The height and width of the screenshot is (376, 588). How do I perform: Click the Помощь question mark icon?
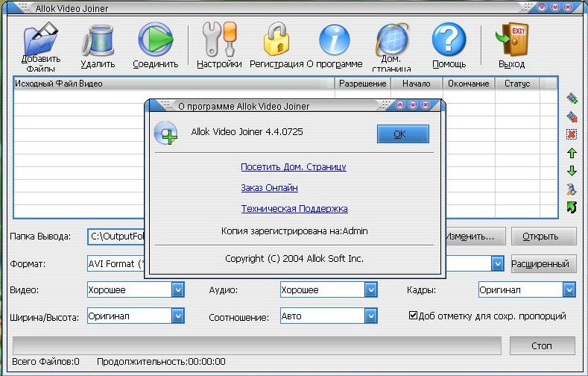point(449,42)
